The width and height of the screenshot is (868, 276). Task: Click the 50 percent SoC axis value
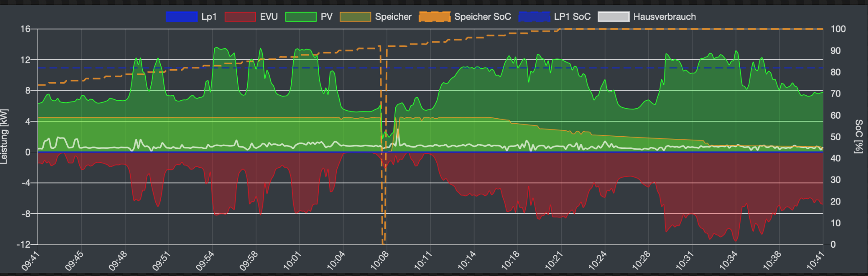tap(835, 137)
